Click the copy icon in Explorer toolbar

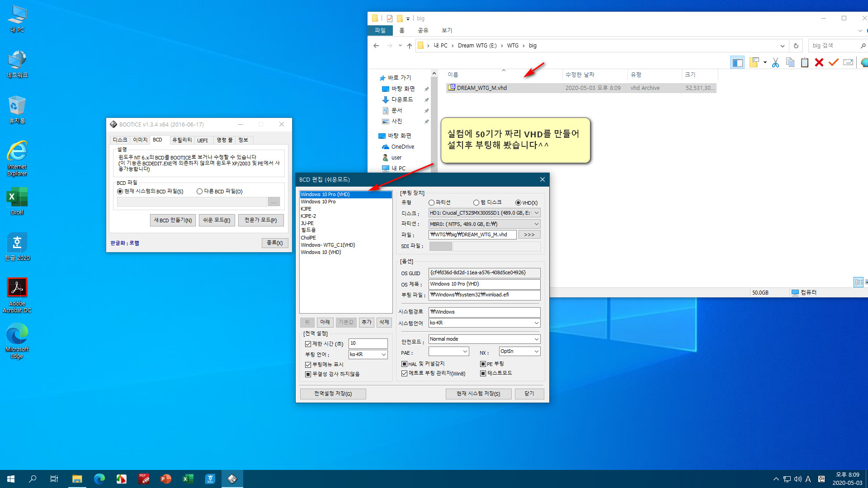tap(790, 63)
